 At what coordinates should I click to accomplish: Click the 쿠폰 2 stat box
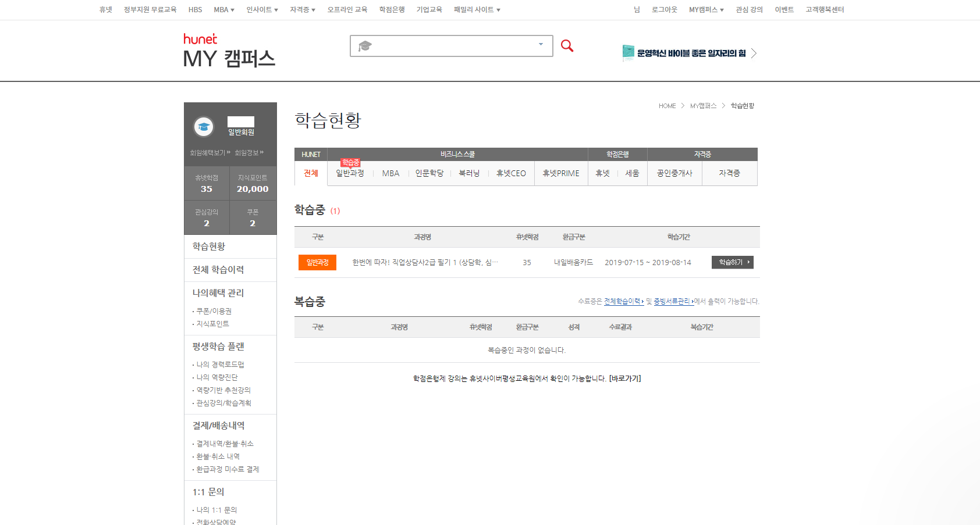253,217
